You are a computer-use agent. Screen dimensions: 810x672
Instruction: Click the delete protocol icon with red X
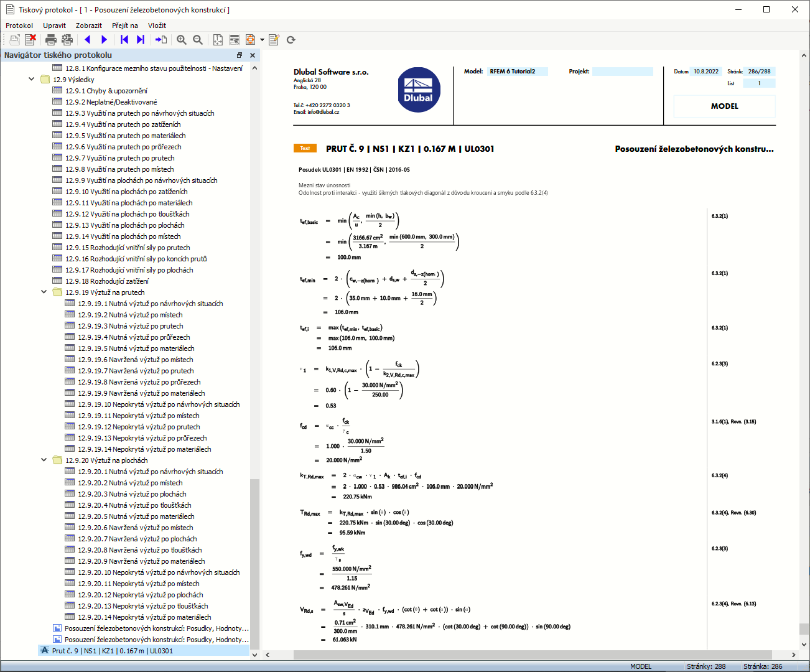30,40
